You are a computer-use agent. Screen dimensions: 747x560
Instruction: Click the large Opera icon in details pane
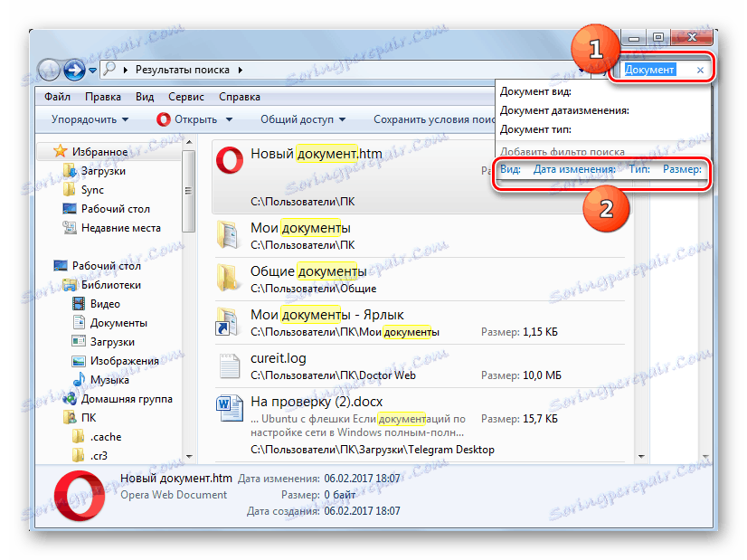[x=80, y=495]
